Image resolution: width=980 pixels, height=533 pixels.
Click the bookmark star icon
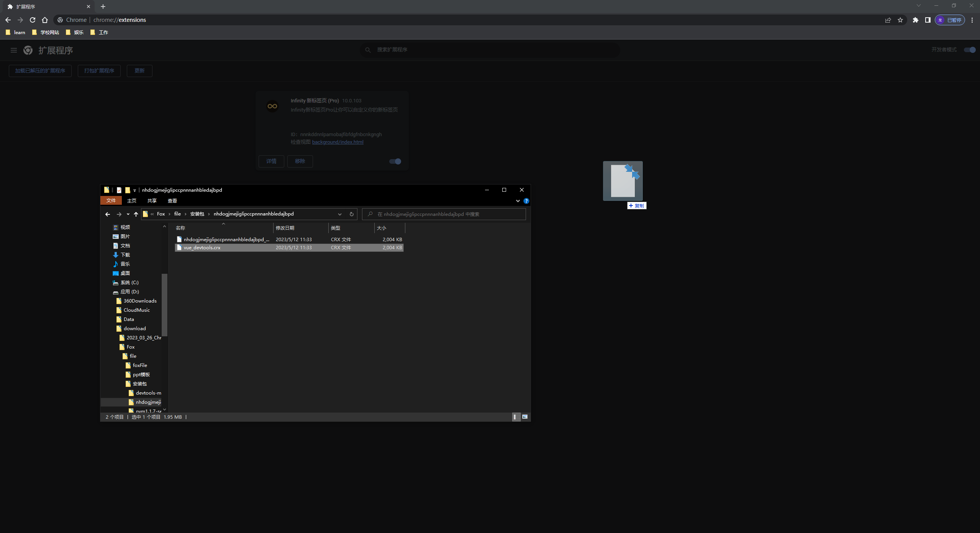coord(900,20)
